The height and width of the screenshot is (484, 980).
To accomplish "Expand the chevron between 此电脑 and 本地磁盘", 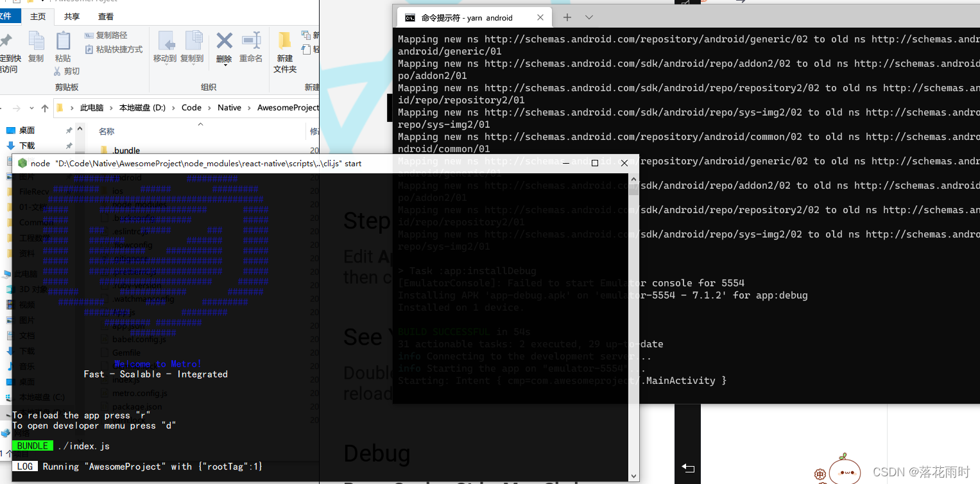I will (x=111, y=108).
